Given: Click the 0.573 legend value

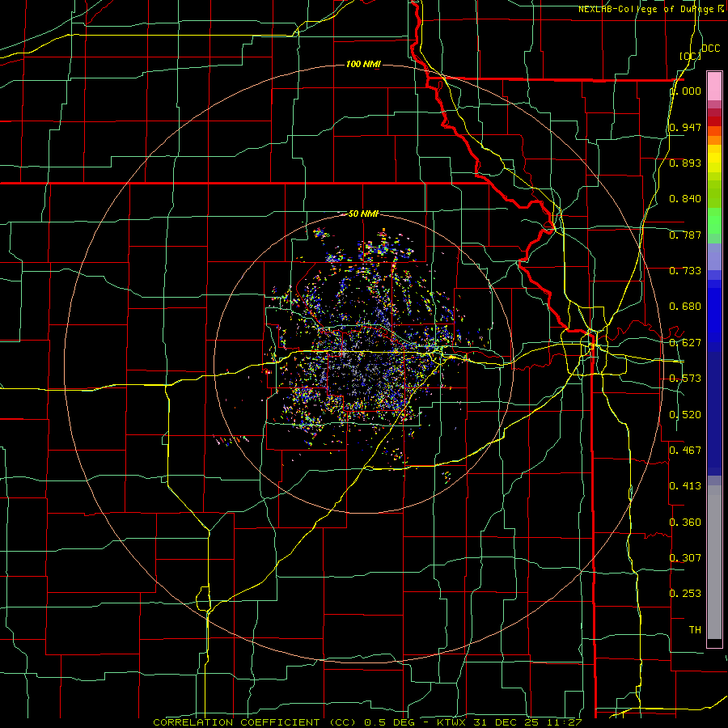Looking at the screenshot, I should tap(685, 379).
